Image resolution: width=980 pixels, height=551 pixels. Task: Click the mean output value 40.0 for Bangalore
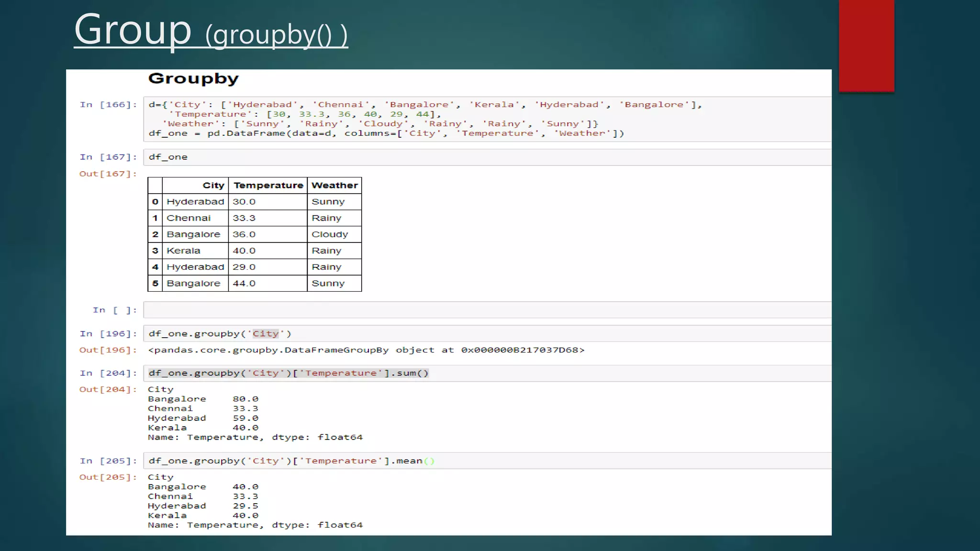tap(245, 487)
